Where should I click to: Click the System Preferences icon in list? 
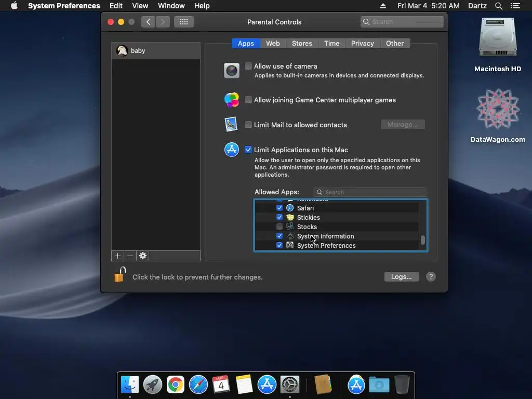[x=290, y=245]
